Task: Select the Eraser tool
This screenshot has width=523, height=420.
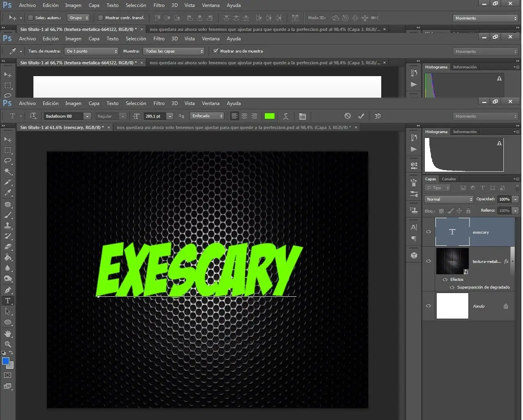Action: coord(8,247)
